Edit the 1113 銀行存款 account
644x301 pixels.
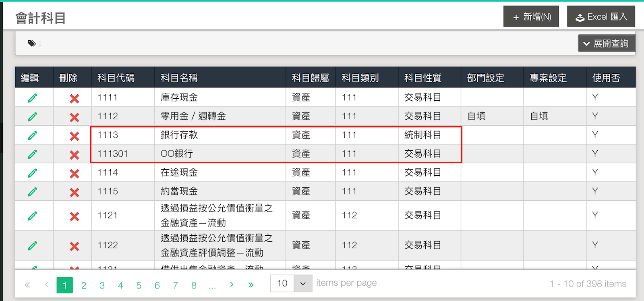point(33,136)
